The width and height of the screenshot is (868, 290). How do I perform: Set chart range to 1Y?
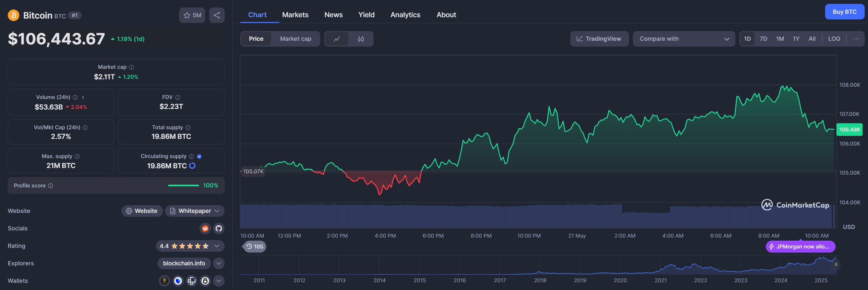(796, 39)
